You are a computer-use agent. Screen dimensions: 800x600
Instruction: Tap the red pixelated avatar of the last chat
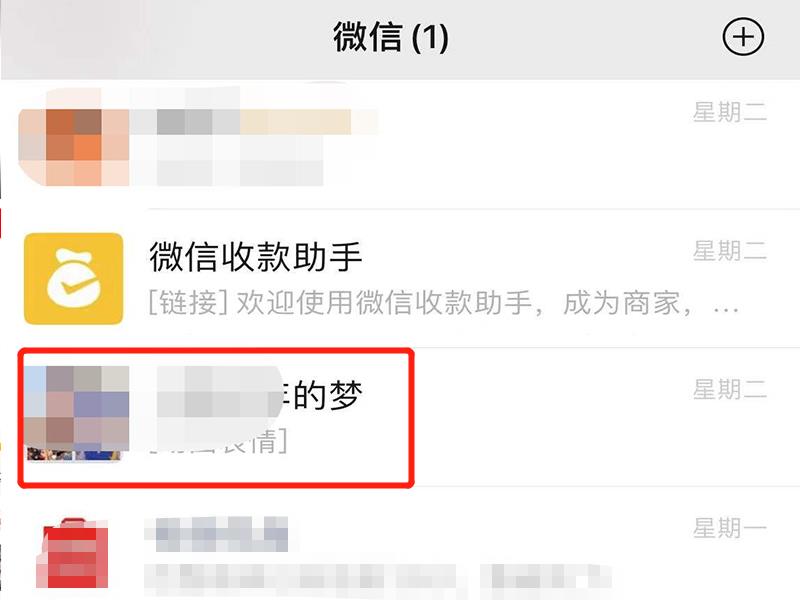click(72, 554)
